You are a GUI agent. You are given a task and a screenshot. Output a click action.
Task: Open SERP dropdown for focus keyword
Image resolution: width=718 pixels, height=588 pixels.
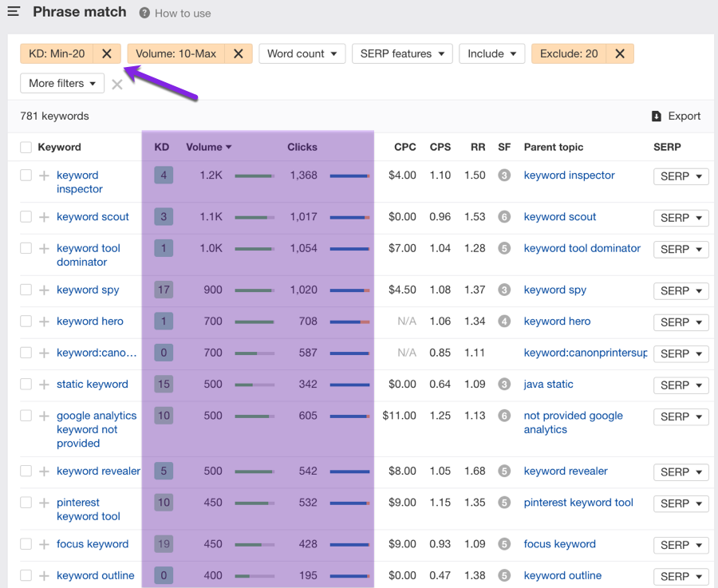[681, 545]
